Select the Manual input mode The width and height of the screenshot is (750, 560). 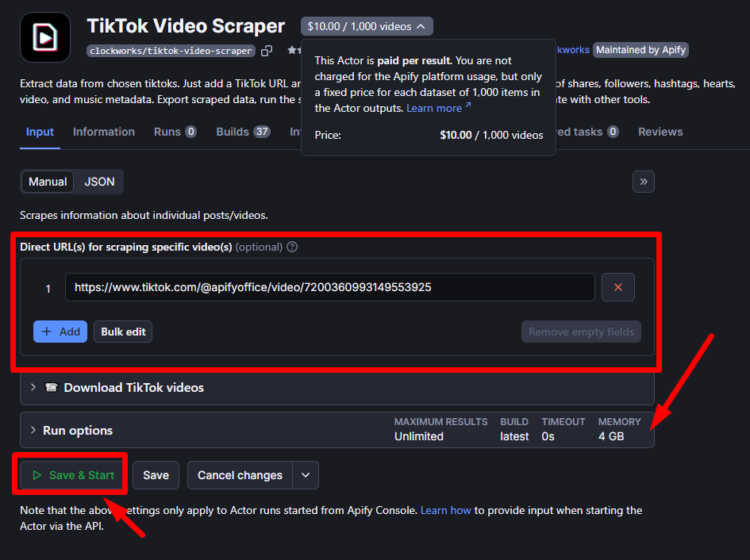click(48, 182)
